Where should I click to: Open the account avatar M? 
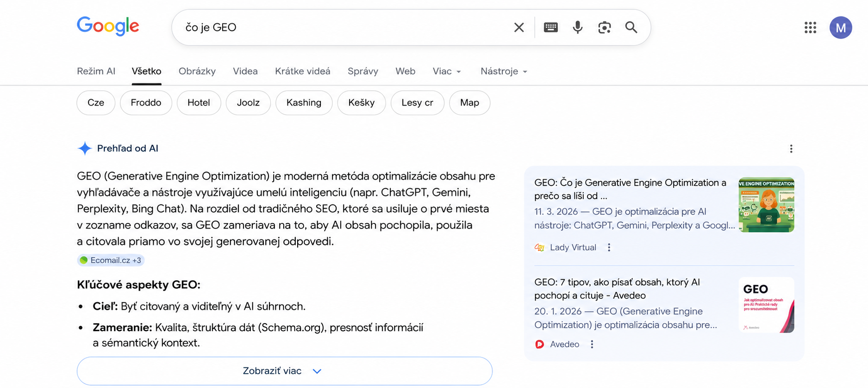pos(841,28)
